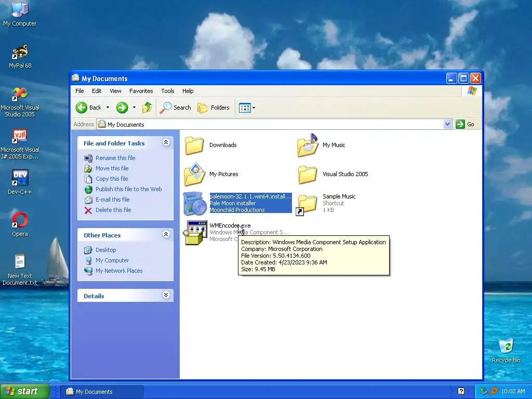Click the help question mark tray icon
Image resolution: width=532 pixels, height=399 pixels.
tap(461, 392)
